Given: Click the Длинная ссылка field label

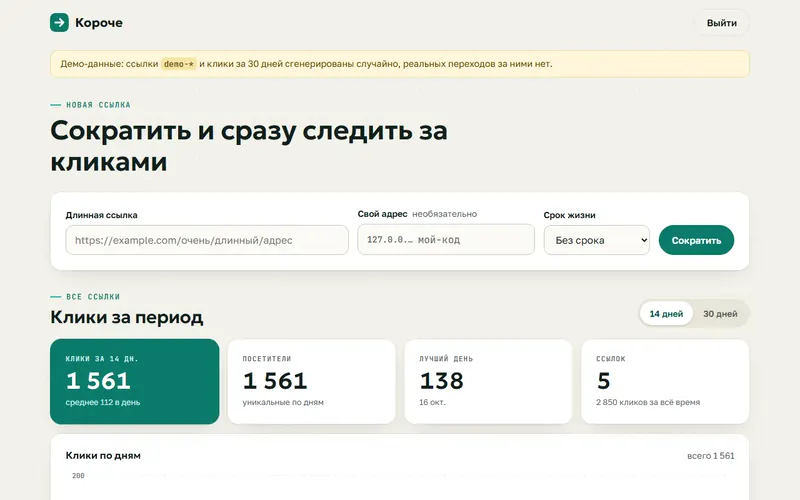Looking at the screenshot, I should (x=102, y=215).
